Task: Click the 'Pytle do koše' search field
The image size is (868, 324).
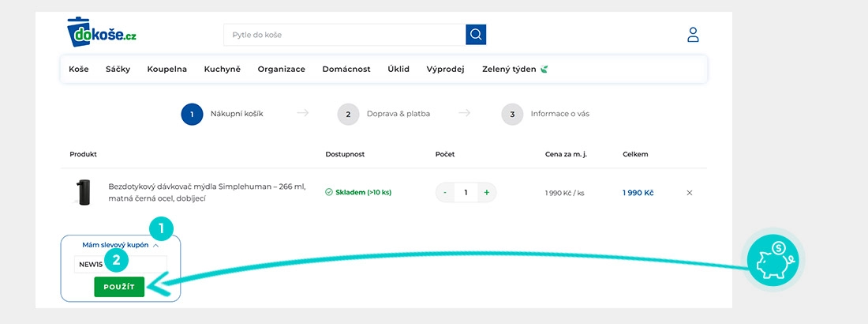Action: pyautogui.click(x=345, y=35)
